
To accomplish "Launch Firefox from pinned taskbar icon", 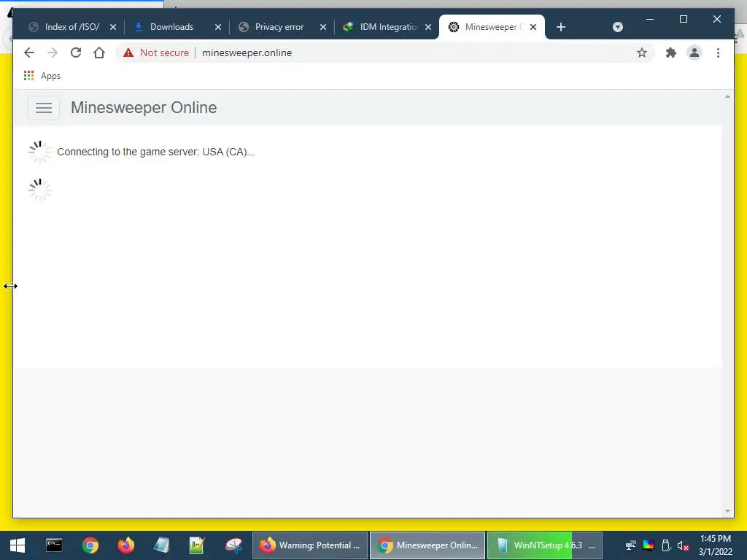I will [x=126, y=545].
